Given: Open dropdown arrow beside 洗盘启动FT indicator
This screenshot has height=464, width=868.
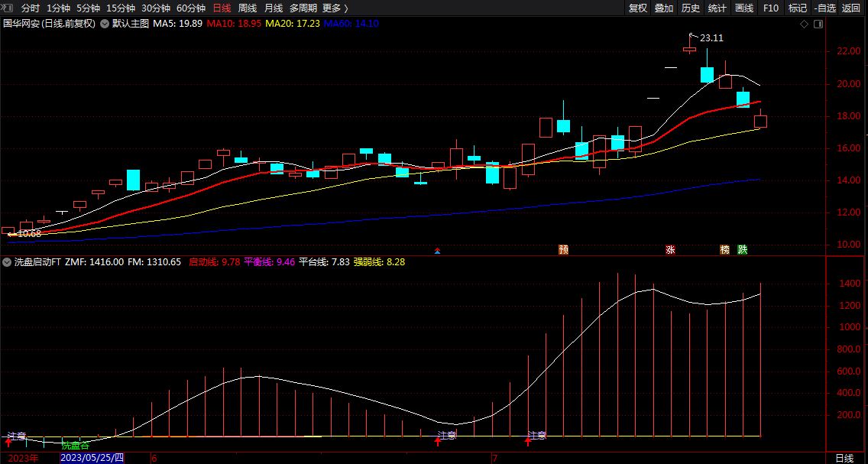Looking at the screenshot, I should tap(7, 262).
